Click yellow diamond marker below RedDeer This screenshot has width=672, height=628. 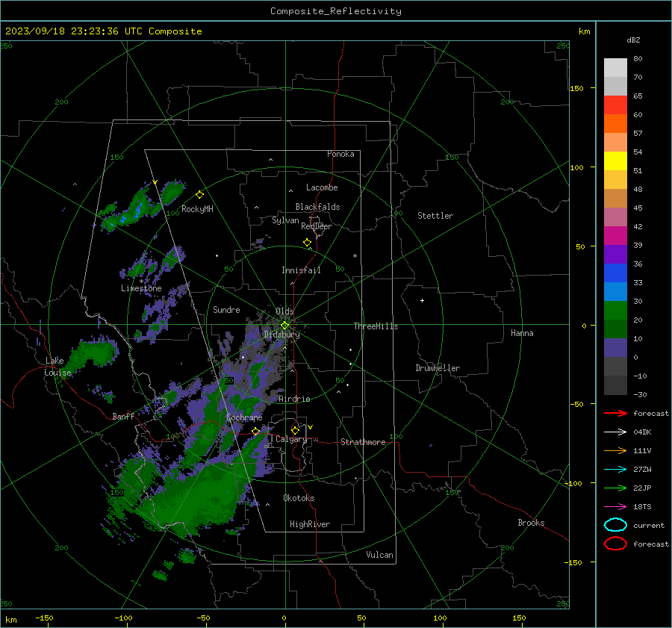pos(307,243)
